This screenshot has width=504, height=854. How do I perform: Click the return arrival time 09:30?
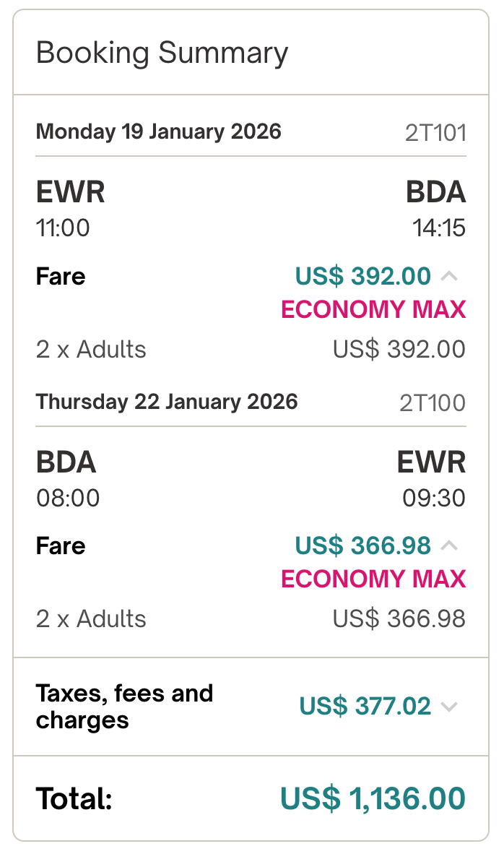(x=434, y=498)
